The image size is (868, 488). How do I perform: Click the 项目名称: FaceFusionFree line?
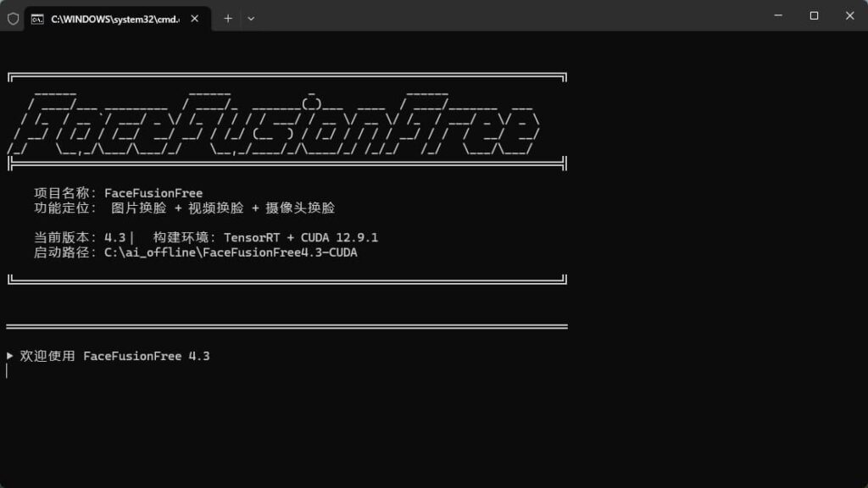(118, 193)
